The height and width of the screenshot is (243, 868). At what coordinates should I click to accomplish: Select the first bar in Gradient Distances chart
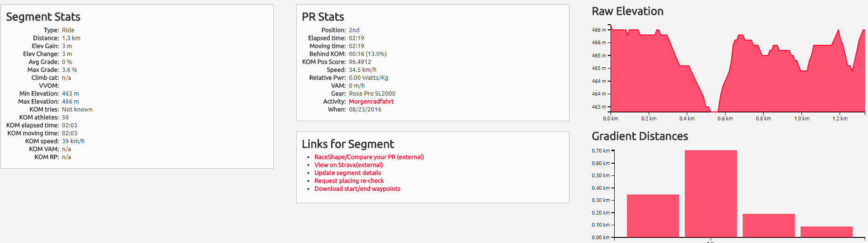pyautogui.click(x=652, y=216)
